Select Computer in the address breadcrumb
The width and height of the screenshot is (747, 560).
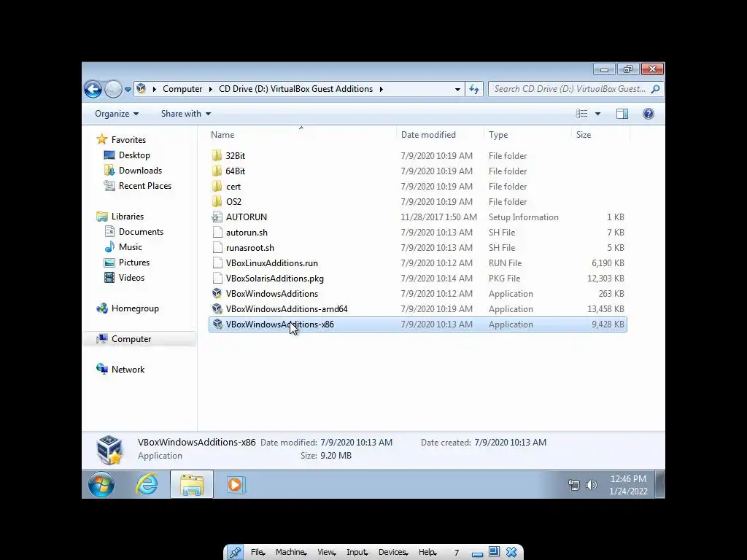point(182,89)
